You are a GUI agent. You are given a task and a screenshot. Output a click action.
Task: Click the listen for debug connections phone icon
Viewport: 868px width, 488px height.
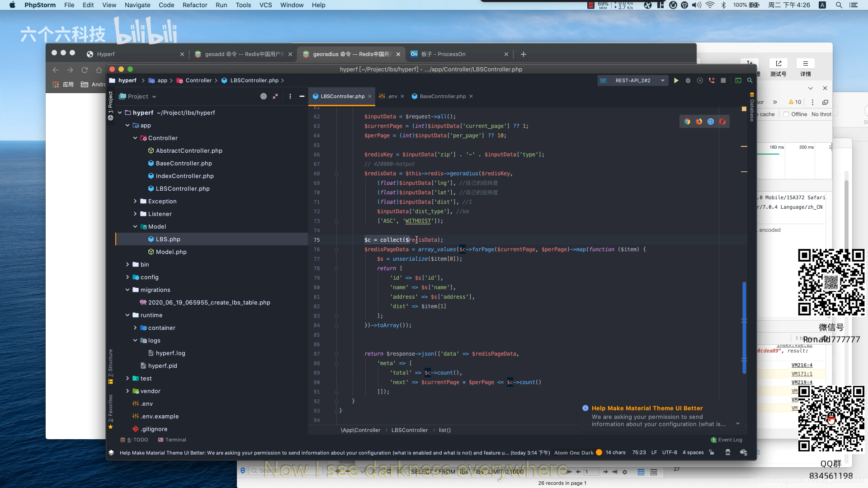pos(712,80)
